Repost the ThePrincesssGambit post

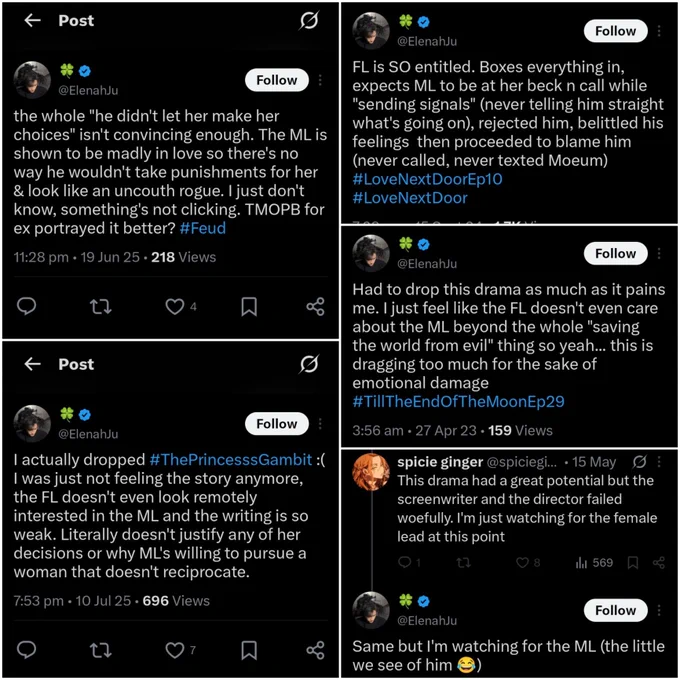[x=101, y=650]
